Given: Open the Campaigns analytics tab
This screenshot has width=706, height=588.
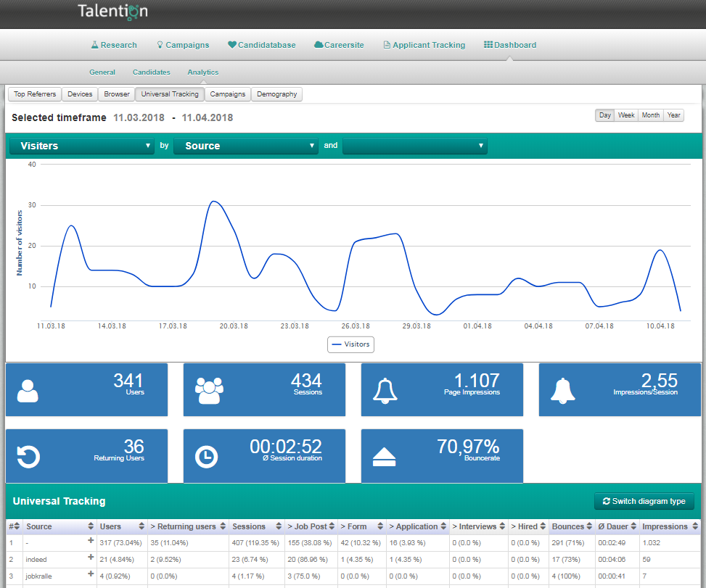Looking at the screenshot, I should point(227,94).
